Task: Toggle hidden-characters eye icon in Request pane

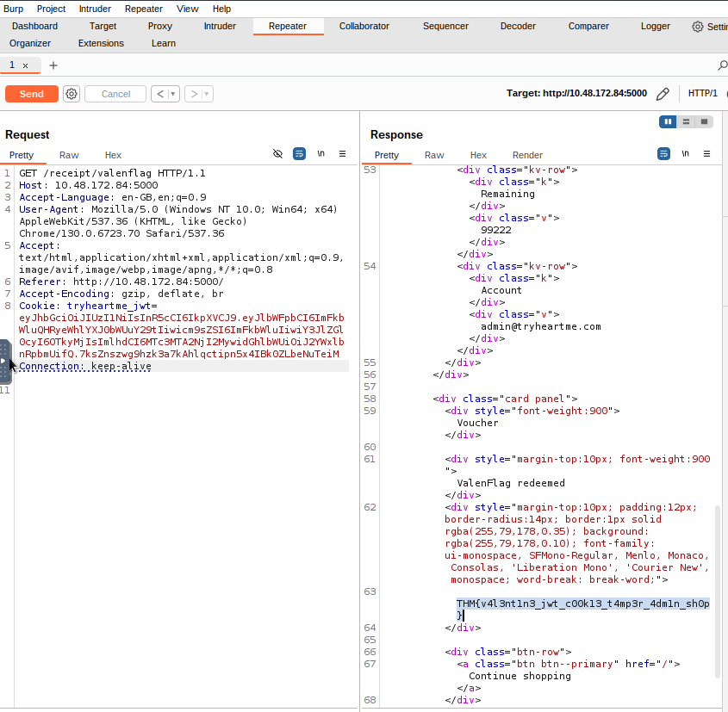Action: point(277,154)
